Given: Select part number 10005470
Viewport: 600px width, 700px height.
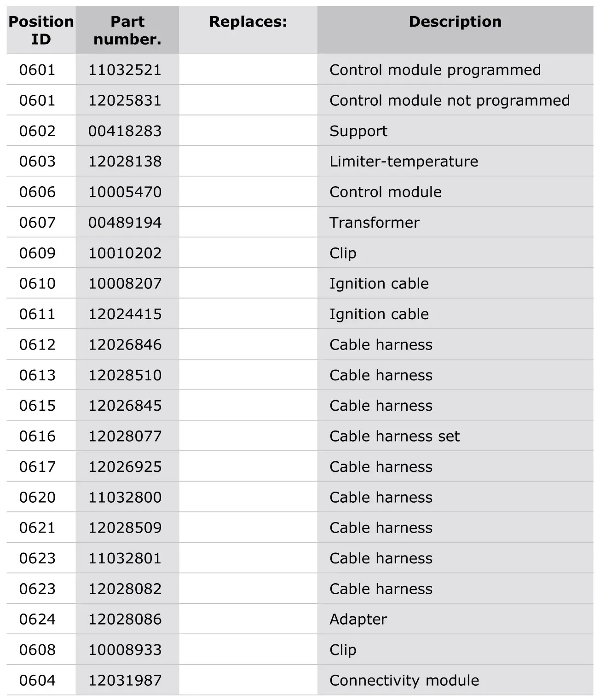Looking at the screenshot, I should tap(125, 192).
